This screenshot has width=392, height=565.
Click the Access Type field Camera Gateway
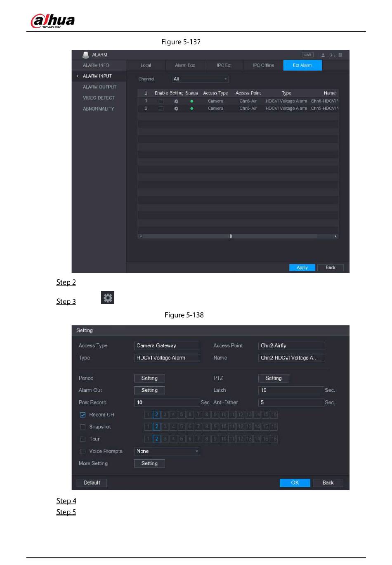[x=167, y=345]
